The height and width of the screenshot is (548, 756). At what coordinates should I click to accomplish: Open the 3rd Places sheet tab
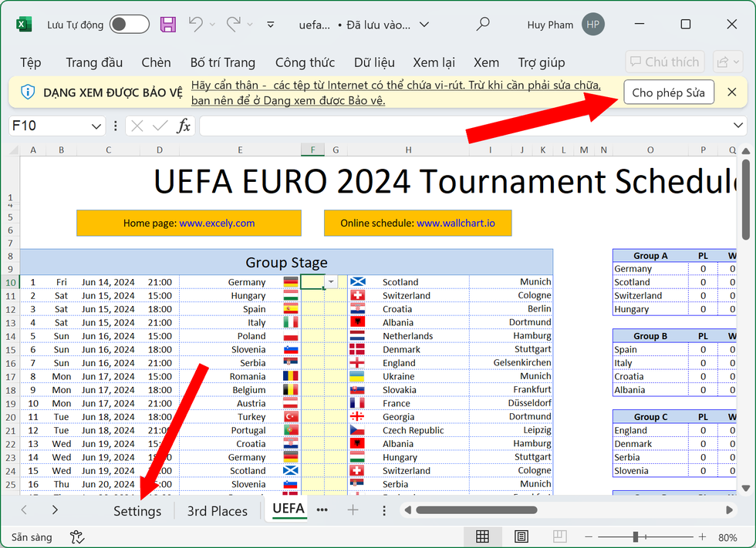point(216,510)
